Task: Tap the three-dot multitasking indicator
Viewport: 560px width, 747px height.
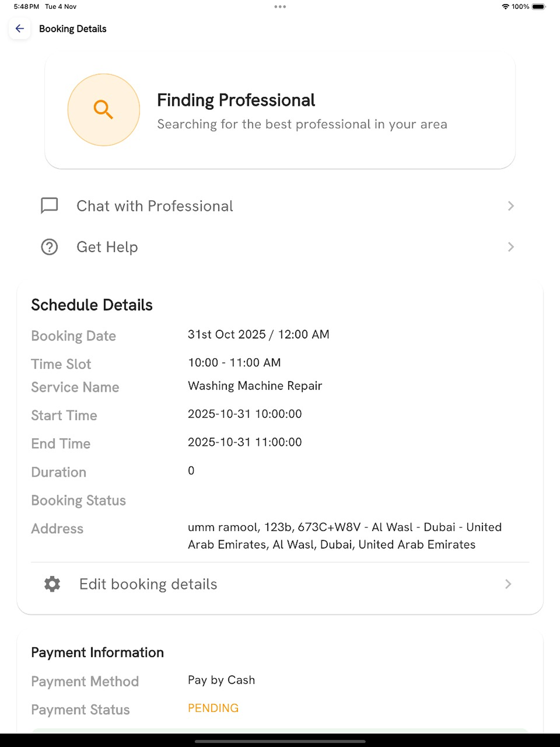Action: [280, 7]
